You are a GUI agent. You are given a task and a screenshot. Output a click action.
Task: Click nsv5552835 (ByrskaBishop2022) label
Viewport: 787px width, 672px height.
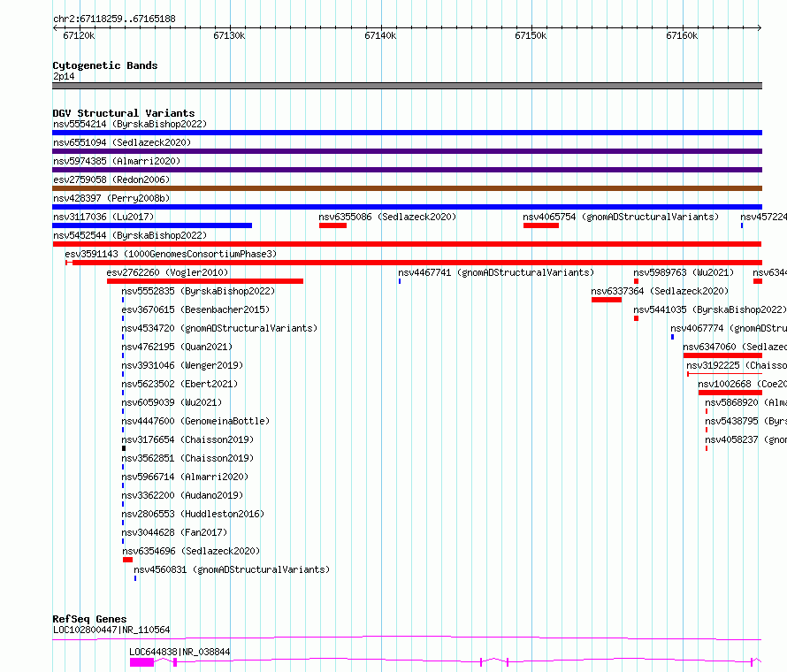point(198,291)
